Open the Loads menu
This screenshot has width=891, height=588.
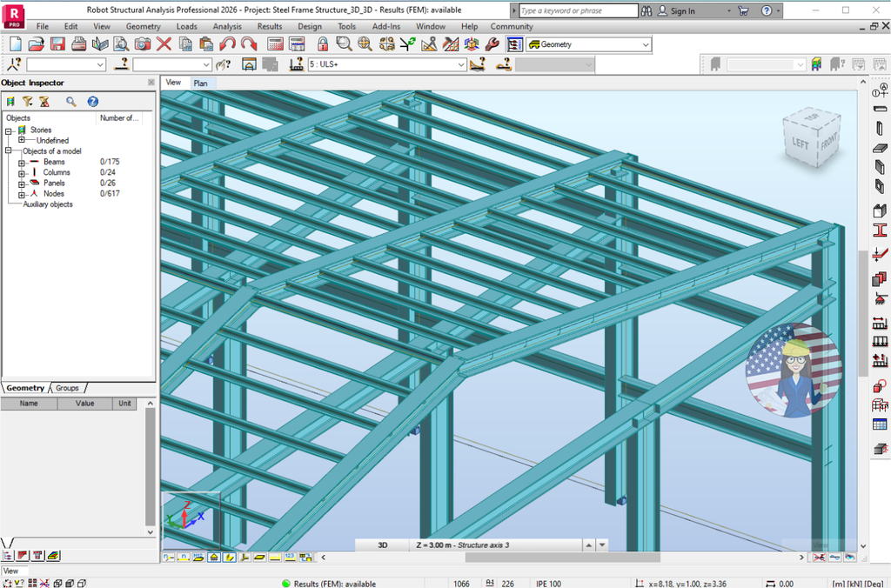186,26
